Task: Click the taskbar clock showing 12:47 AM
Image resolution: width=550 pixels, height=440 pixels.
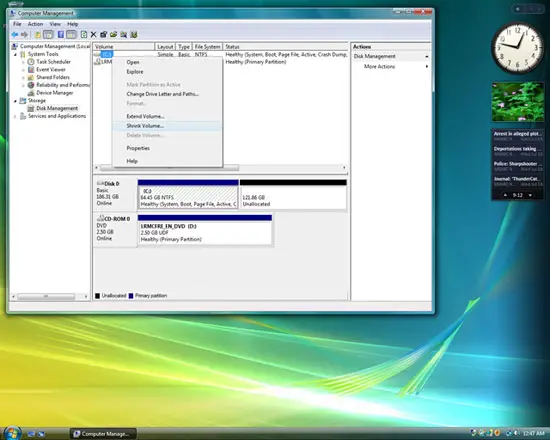Action: point(534,434)
